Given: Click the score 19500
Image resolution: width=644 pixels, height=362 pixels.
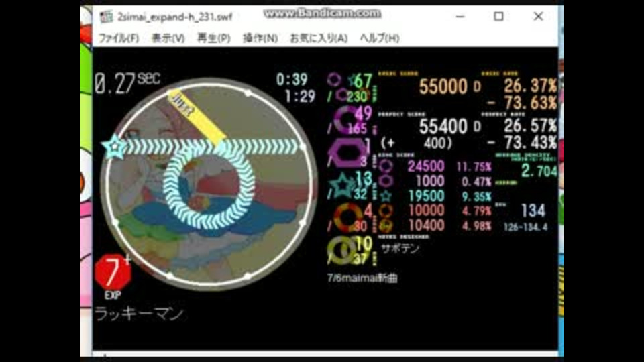Looking at the screenshot, I should pos(426,196).
